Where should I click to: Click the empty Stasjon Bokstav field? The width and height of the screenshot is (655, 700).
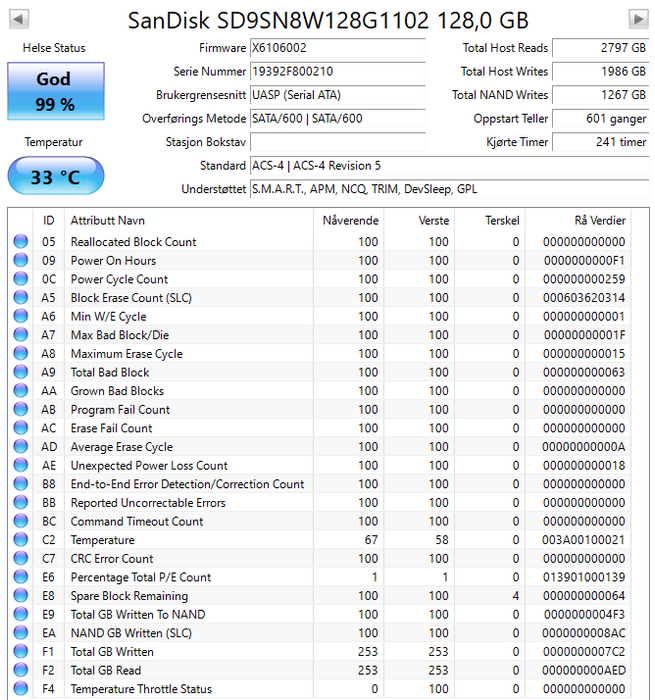point(338,142)
